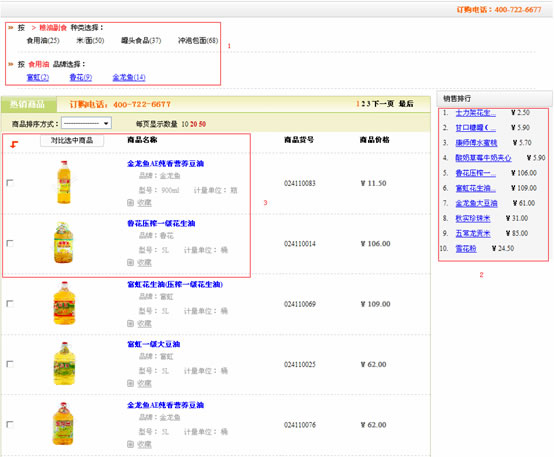This screenshot has width=554, height=457.
Task: Open sales rank 10 雪花粉
Action: pos(466,248)
